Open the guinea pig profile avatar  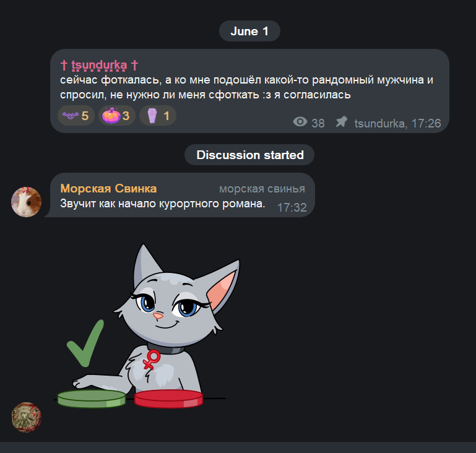tap(26, 202)
